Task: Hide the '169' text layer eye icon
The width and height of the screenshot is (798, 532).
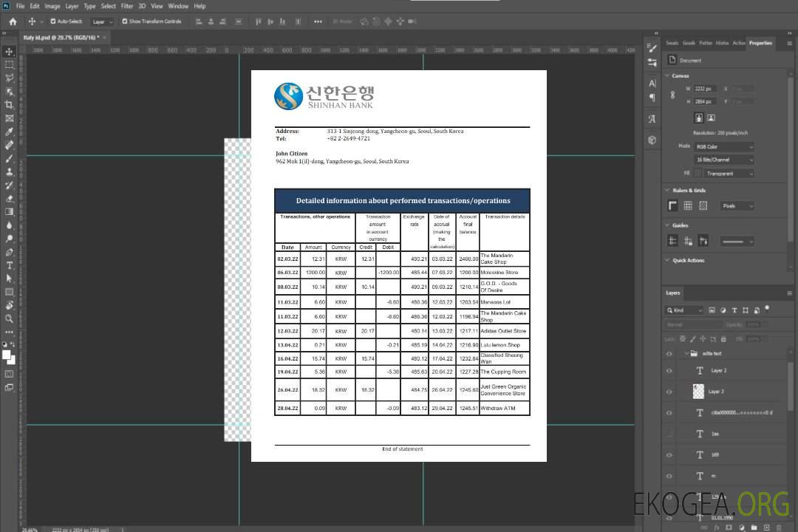Action: click(x=669, y=455)
